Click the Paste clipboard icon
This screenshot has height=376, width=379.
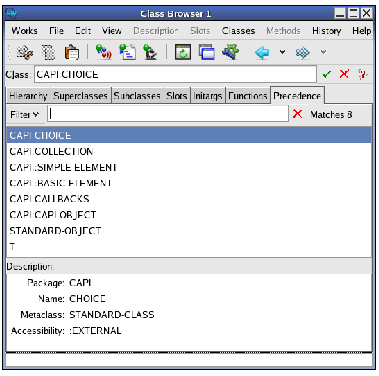pyautogui.click(x=72, y=52)
